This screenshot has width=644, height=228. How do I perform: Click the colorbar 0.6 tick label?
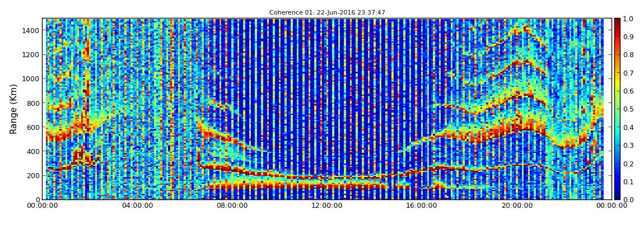click(x=628, y=91)
